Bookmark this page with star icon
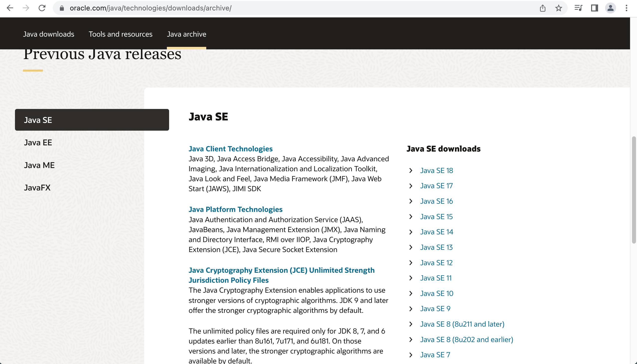The image size is (637, 364). click(x=558, y=8)
